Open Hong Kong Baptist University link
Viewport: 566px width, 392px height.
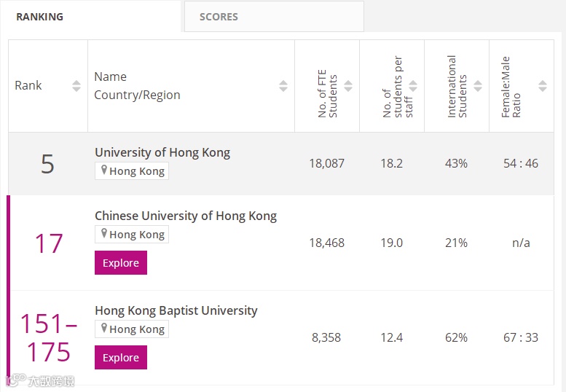[176, 310]
